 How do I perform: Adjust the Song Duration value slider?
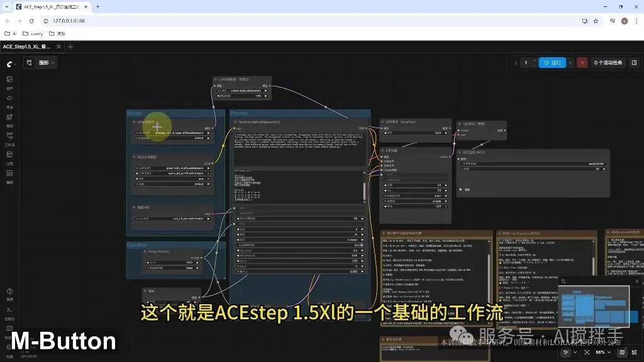coord(172,263)
